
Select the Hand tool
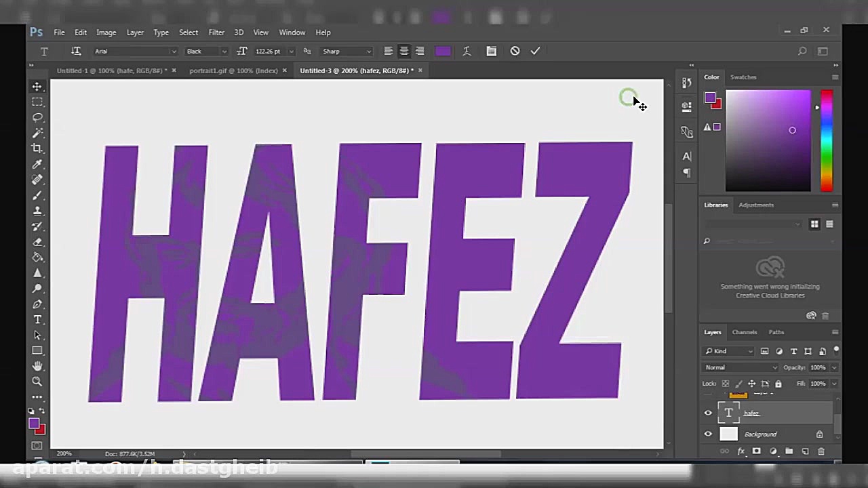pos(37,366)
